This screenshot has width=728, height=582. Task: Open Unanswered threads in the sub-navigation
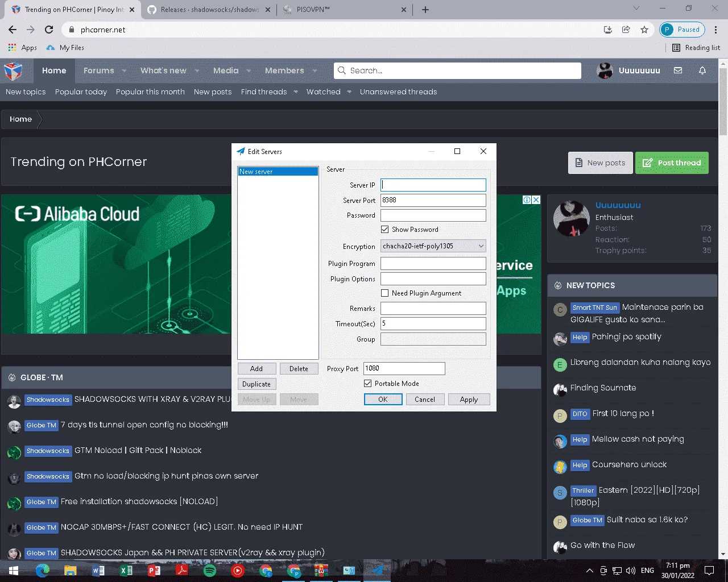[399, 92]
